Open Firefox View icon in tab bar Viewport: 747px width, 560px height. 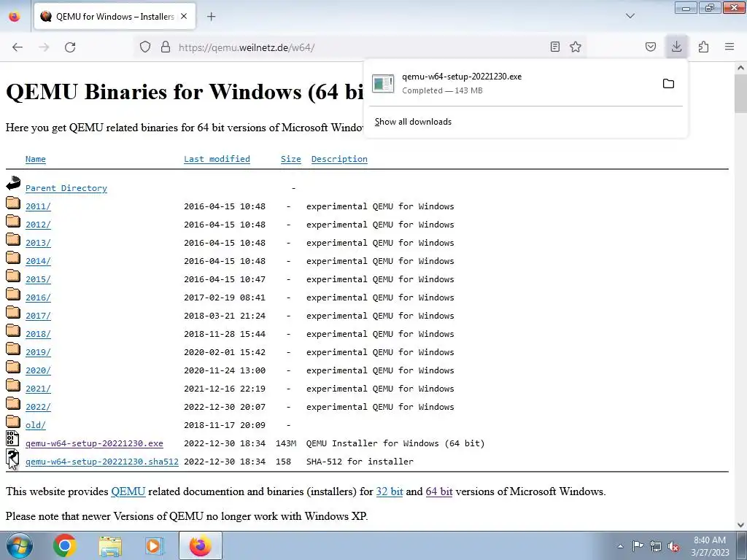coord(15,16)
